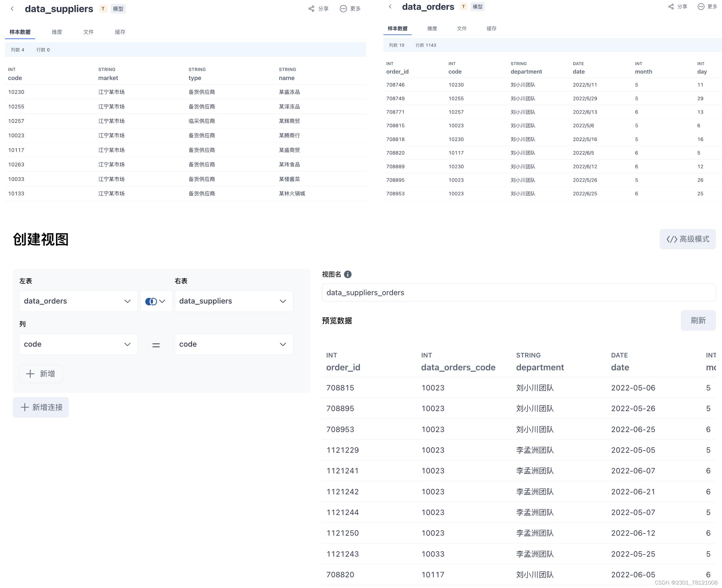The height and width of the screenshot is (588, 722).
Task: Open left column code dropdown
Action: pyautogui.click(x=78, y=344)
